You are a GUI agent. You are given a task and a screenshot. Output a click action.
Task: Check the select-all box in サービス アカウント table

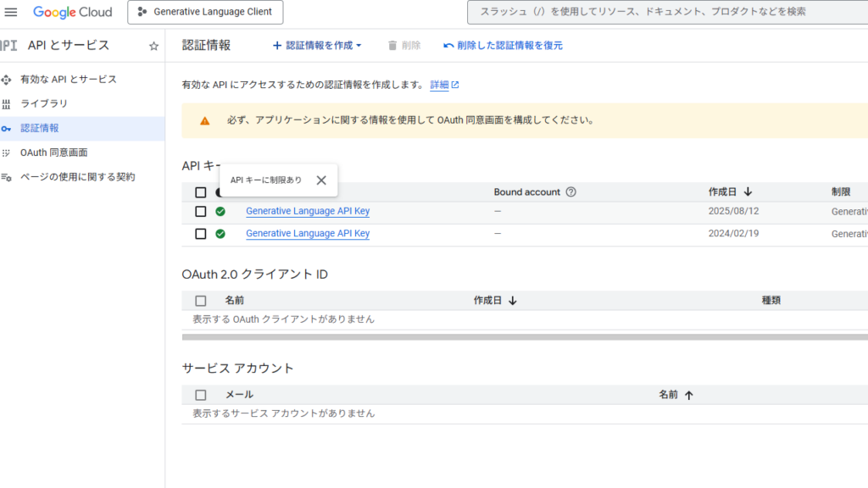coord(200,395)
